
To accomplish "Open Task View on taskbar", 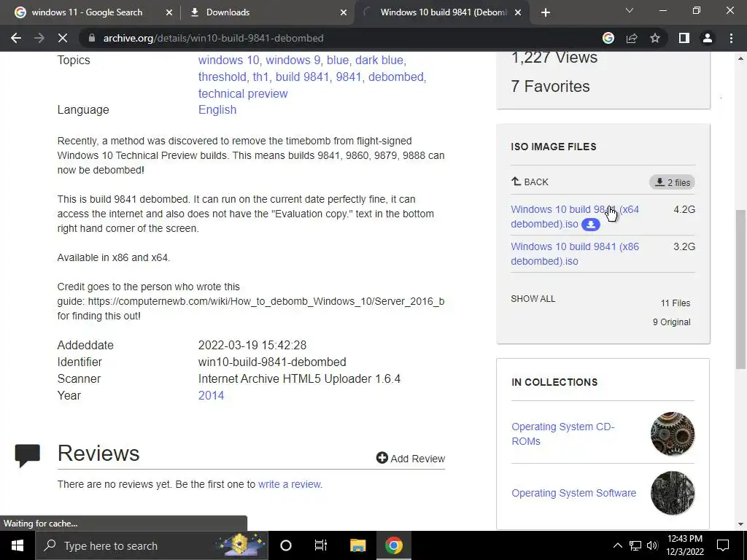I will (x=321, y=545).
